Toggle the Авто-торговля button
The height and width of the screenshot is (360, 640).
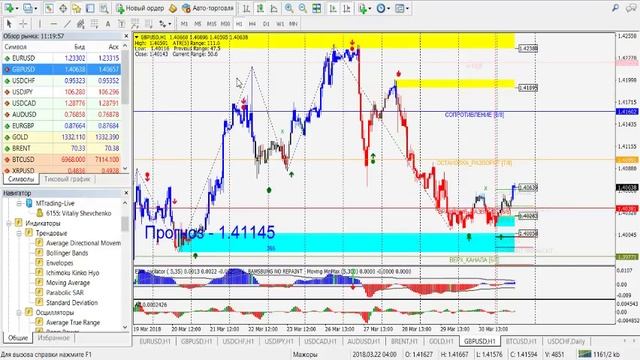tap(208, 8)
